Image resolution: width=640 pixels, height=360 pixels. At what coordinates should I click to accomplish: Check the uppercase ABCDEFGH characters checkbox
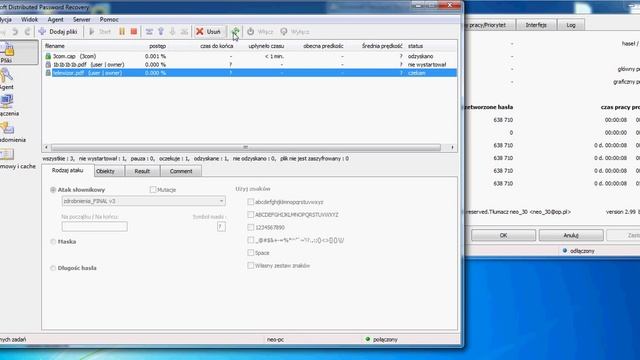pos(251,214)
